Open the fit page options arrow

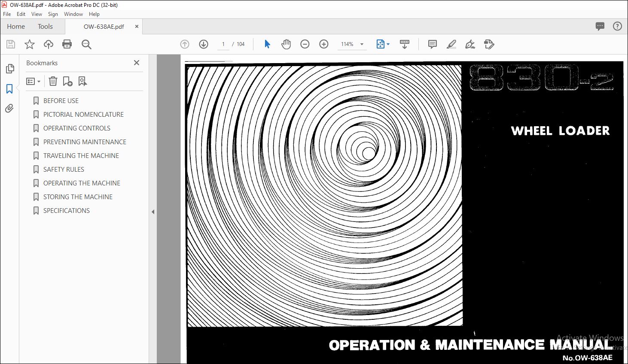pyautogui.click(x=388, y=44)
